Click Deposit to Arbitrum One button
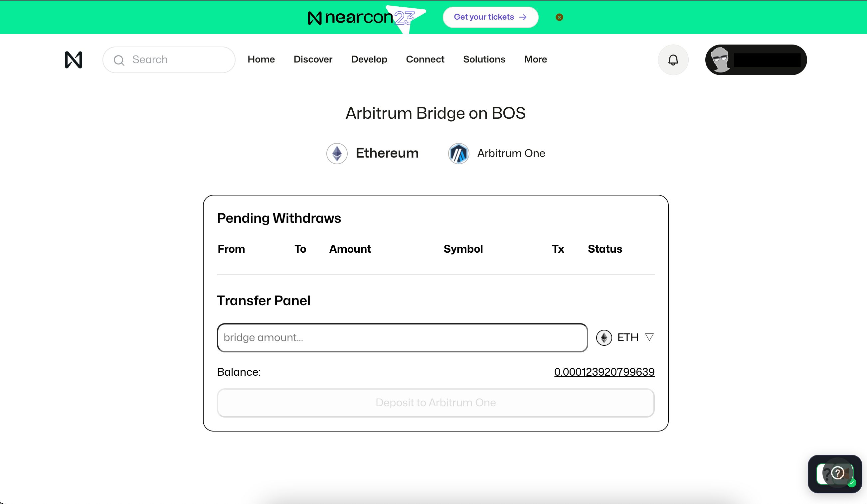 [x=435, y=403]
